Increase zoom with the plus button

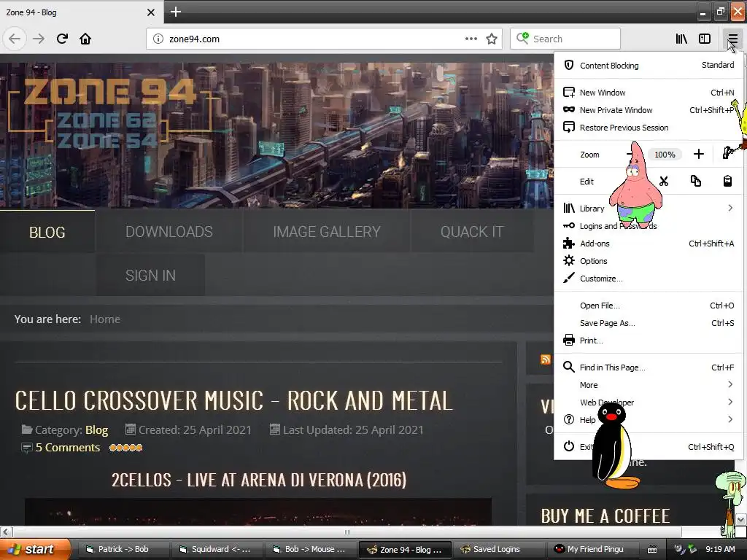click(x=698, y=154)
